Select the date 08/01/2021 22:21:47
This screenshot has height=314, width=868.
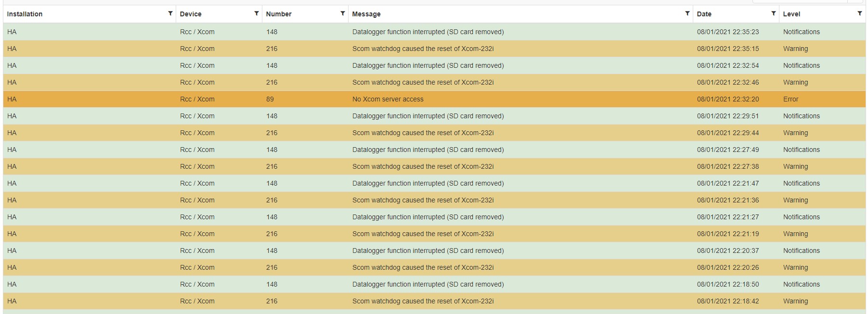(x=727, y=183)
